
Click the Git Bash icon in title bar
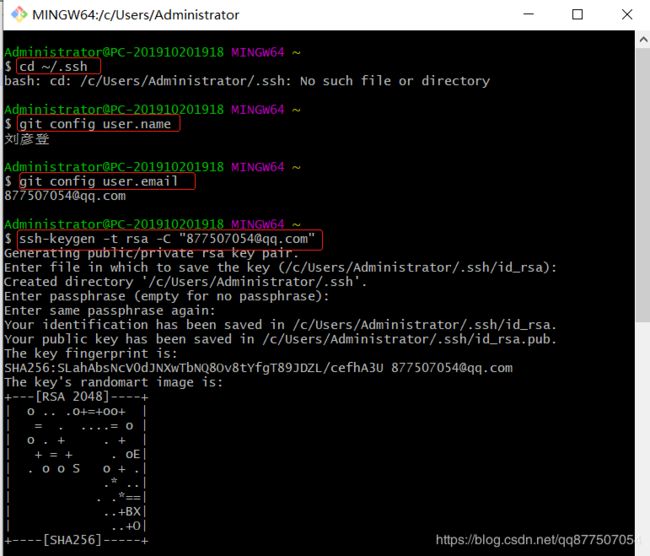19,15
